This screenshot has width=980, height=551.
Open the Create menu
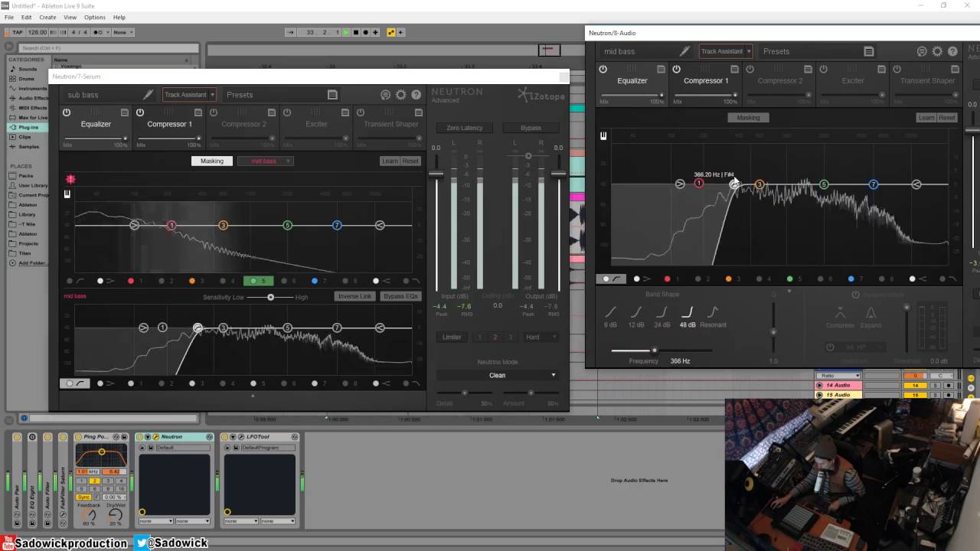click(47, 17)
